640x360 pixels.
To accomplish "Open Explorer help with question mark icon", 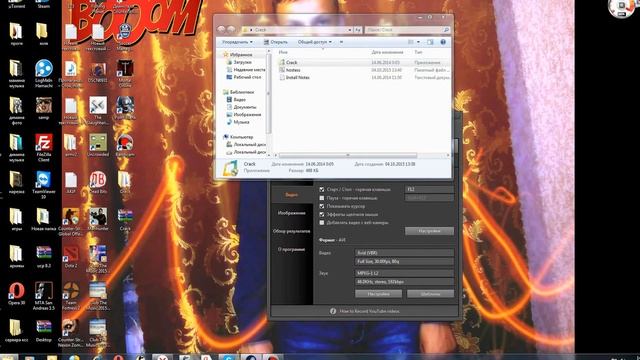I will pos(443,42).
